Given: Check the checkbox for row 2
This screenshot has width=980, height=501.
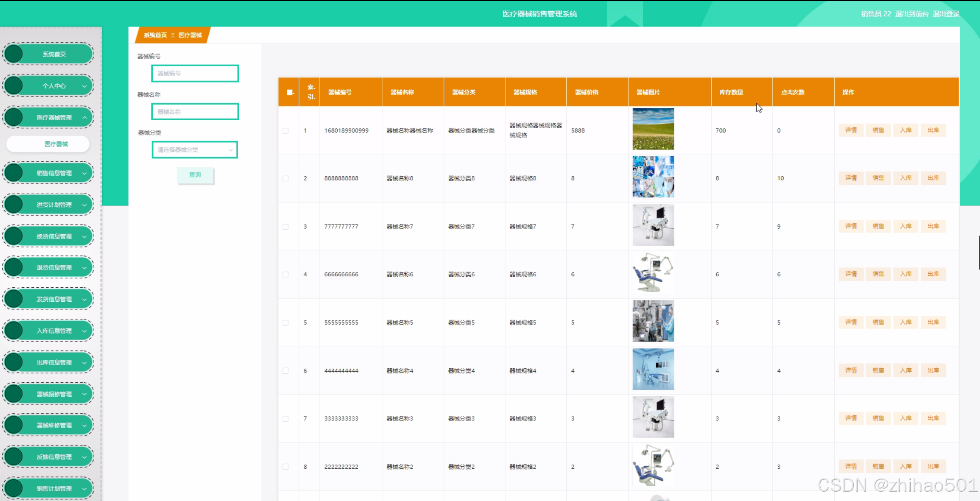Looking at the screenshot, I should coord(286,179).
